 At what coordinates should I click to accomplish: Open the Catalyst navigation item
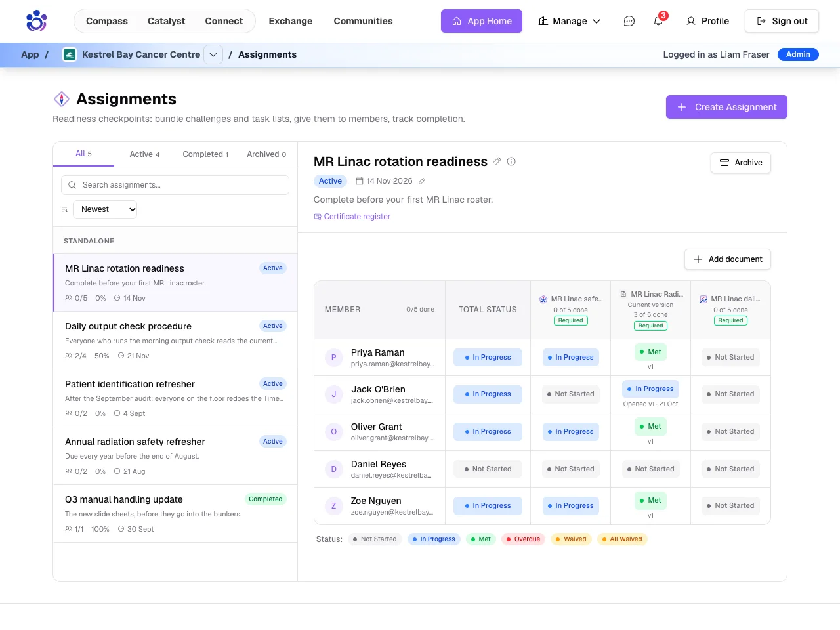167,21
